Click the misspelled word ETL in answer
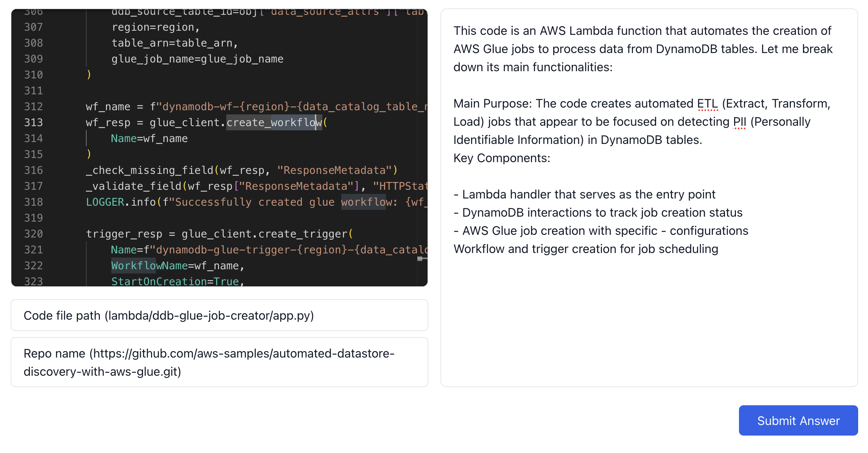The height and width of the screenshot is (453, 868). click(707, 103)
